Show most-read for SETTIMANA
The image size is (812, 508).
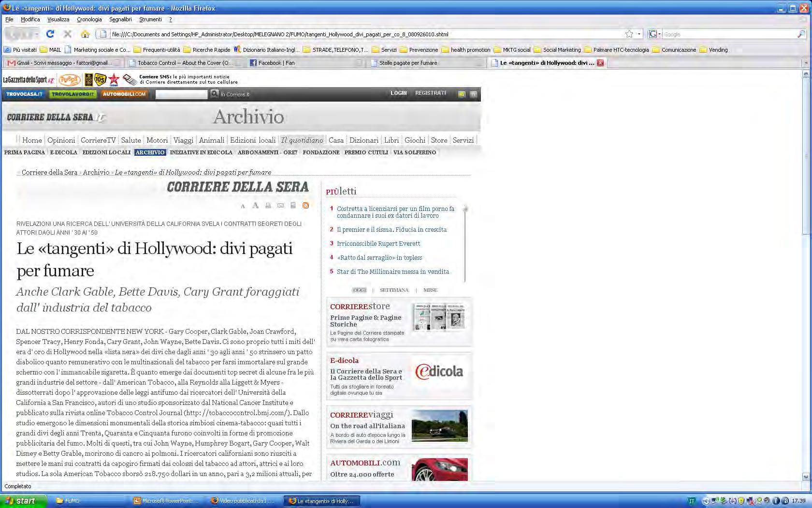coord(394,290)
